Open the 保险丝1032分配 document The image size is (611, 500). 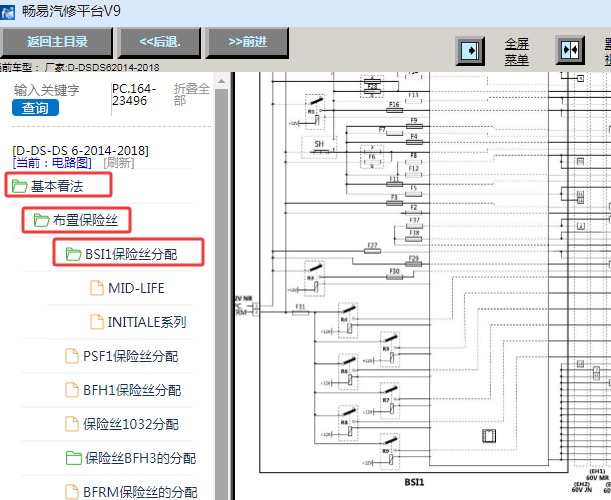click(131, 424)
